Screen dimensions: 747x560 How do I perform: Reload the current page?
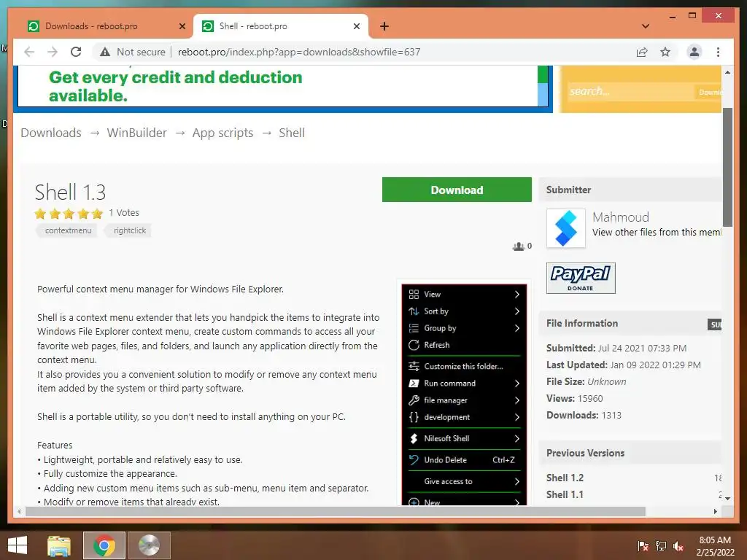click(x=76, y=52)
